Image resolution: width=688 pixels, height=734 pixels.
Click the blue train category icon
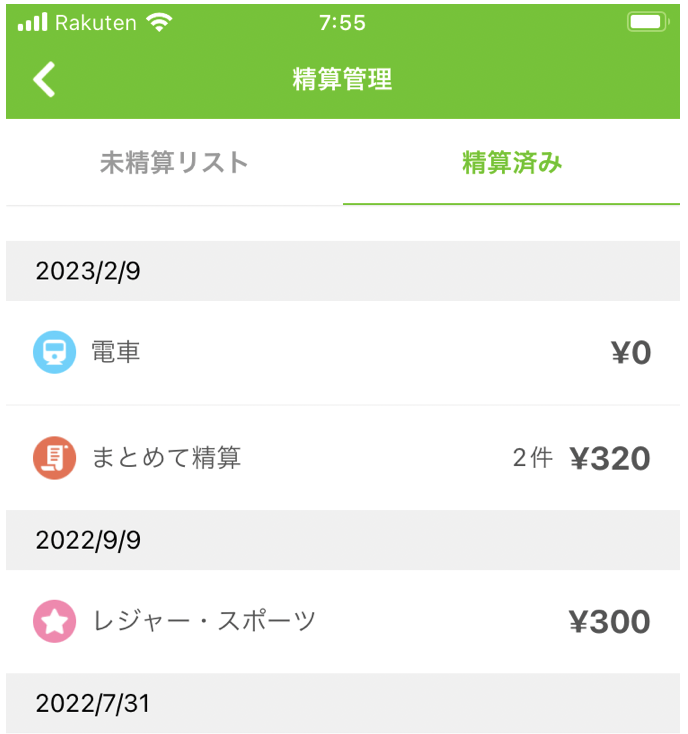54,352
